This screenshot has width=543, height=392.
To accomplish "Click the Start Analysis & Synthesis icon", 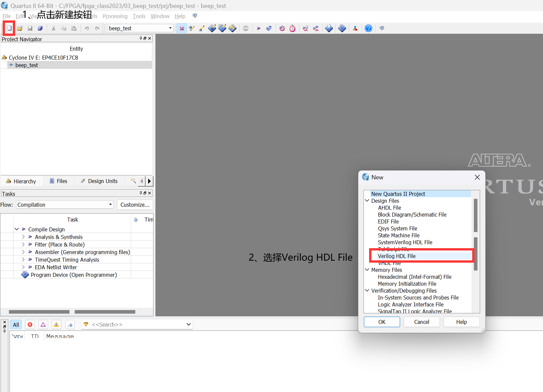I will [x=269, y=28].
